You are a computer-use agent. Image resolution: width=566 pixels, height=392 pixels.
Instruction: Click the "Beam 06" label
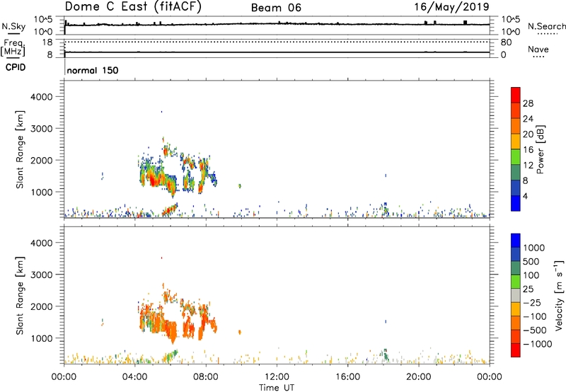(x=276, y=8)
